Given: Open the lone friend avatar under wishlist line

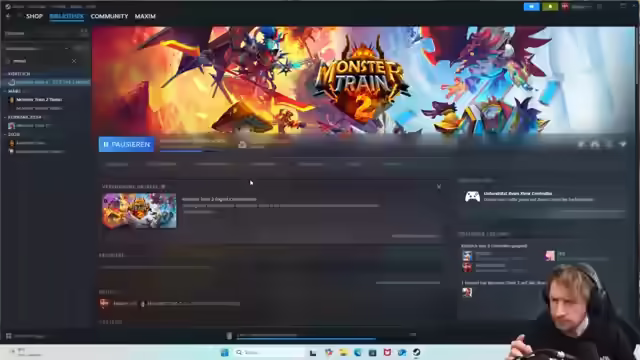Looking at the screenshot, I should 467,292.
